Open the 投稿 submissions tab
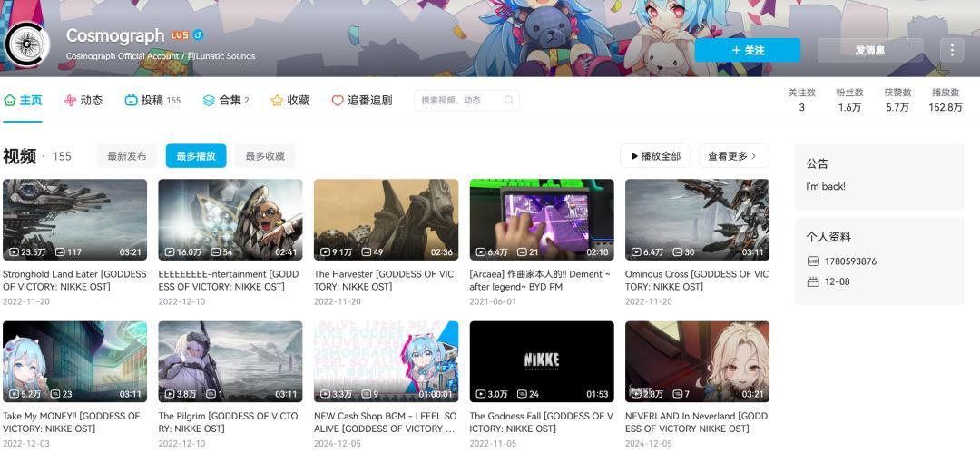Viewport: 980px width, 463px height. click(x=152, y=101)
